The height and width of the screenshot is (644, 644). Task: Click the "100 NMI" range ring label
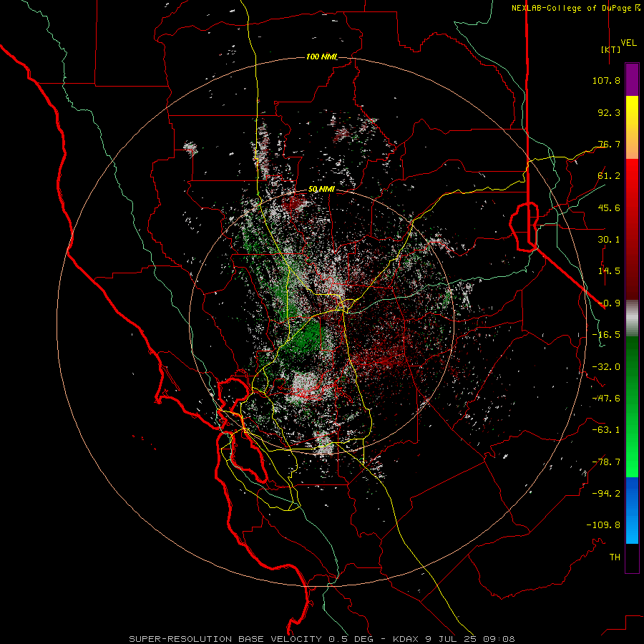click(x=321, y=57)
